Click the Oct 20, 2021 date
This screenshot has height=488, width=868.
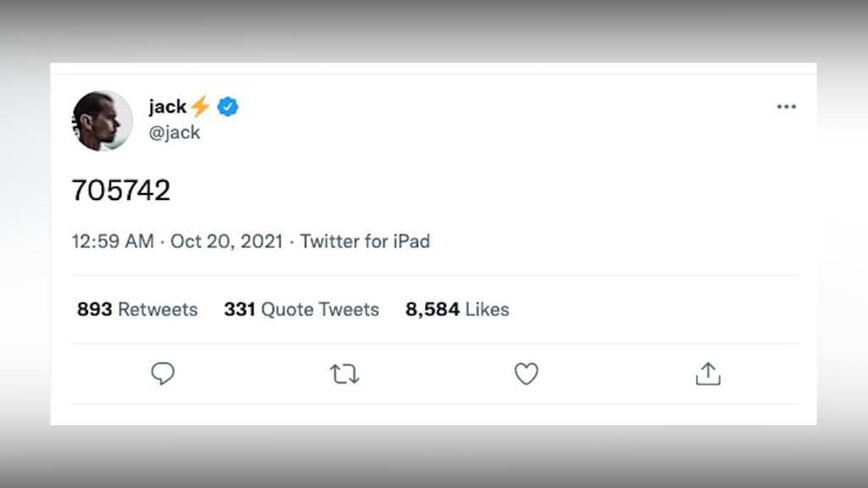226,241
